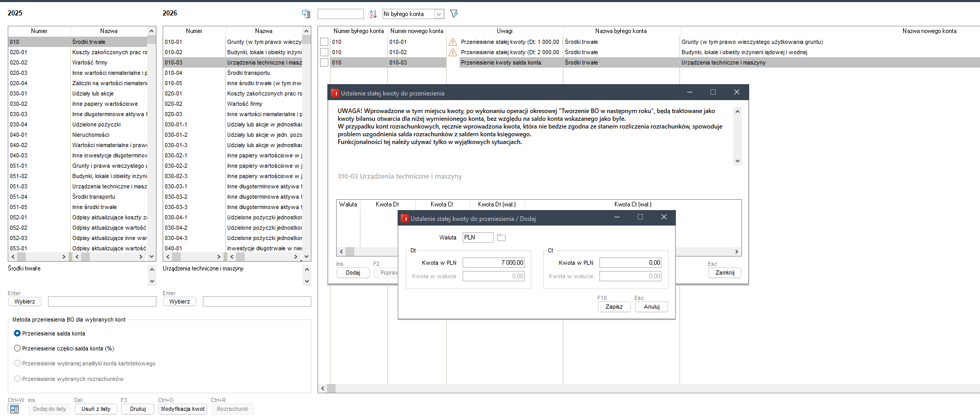Click the Numer nowego konta column header

tap(417, 31)
